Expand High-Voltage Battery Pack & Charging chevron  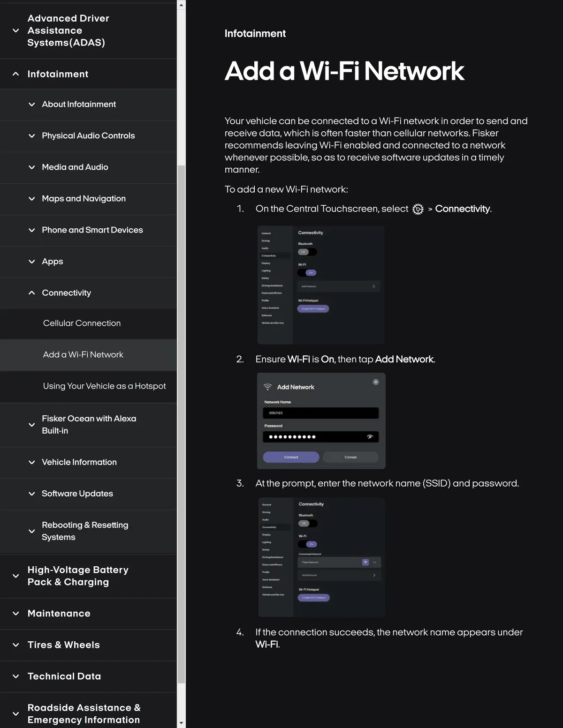pyautogui.click(x=16, y=576)
